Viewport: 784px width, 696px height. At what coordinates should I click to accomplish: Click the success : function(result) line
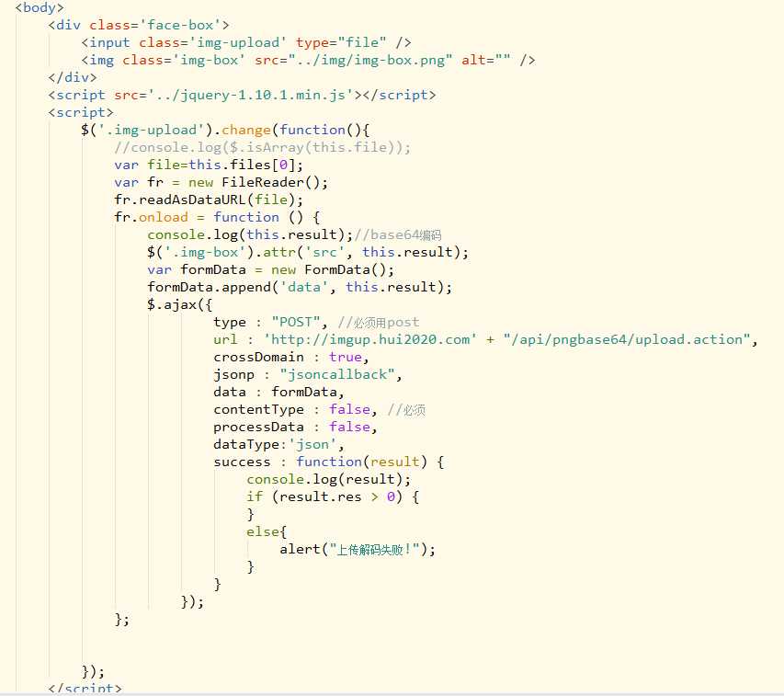pos(328,462)
